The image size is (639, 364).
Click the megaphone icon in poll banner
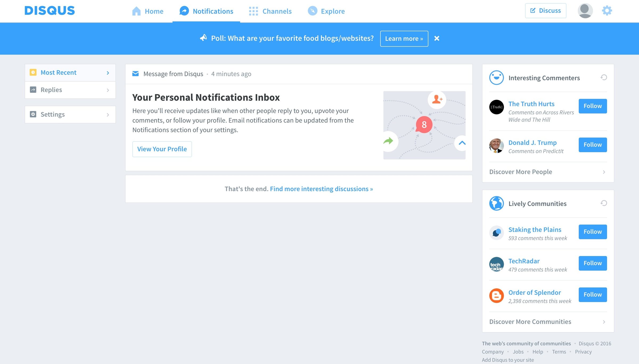coord(203,38)
